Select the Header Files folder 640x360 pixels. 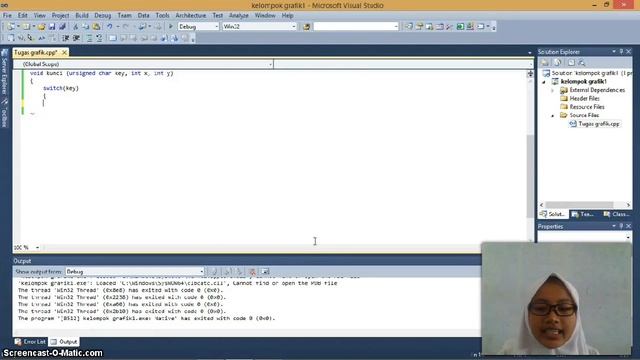(584, 99)
